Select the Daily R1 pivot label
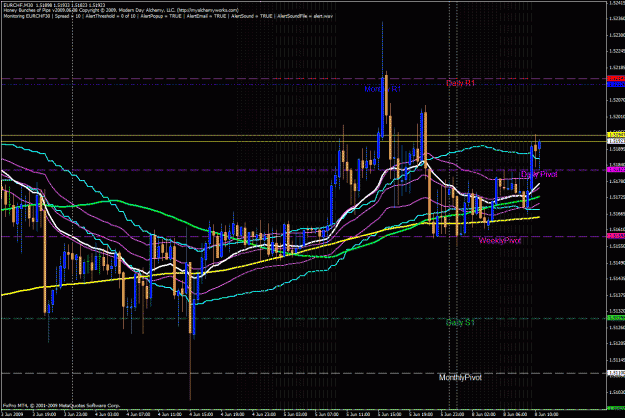The height and width of the screenshot is (418, 625). coord(460,83)
